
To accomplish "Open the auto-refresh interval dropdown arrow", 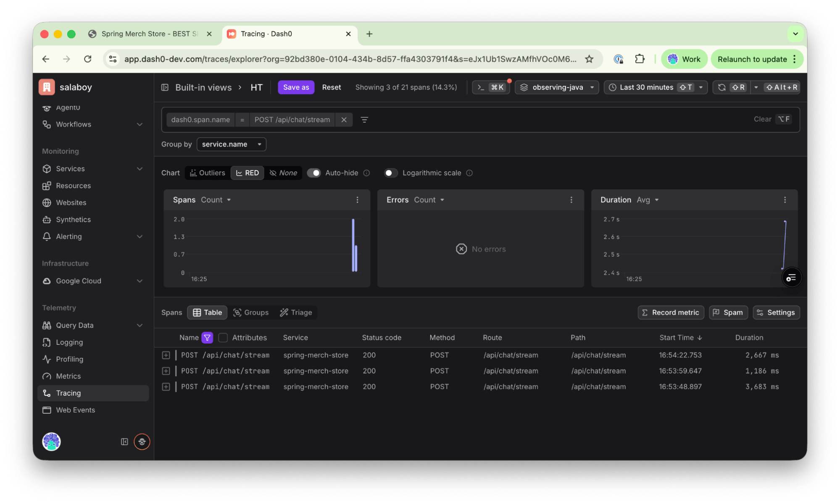I will (x=756, y=87).
